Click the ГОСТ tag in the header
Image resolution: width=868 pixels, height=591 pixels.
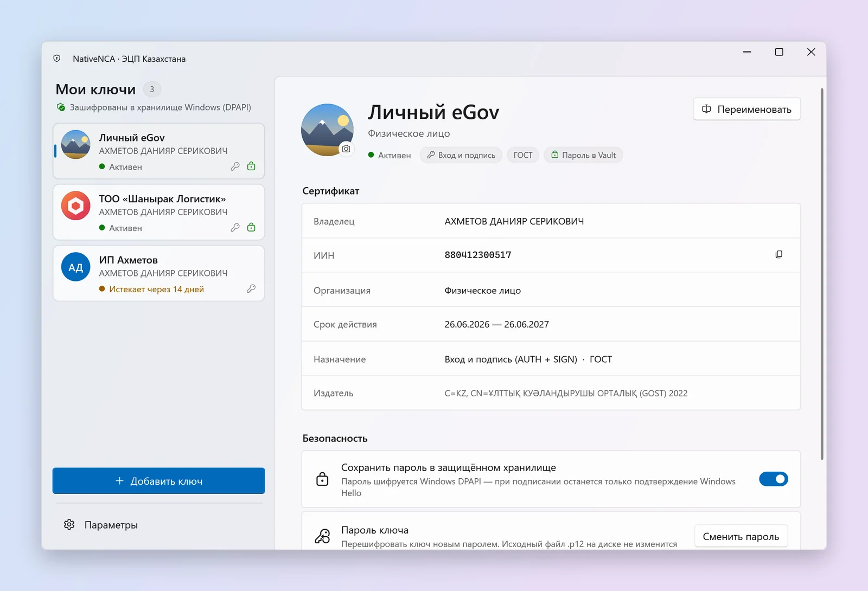click(523, 155)
